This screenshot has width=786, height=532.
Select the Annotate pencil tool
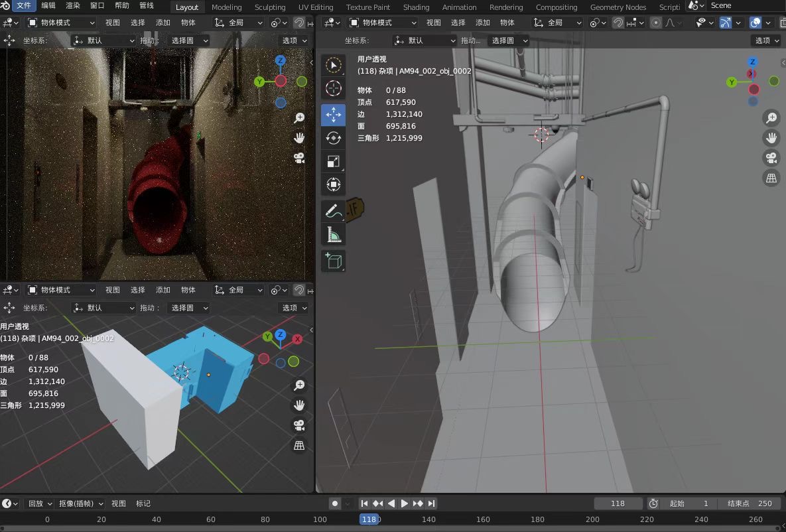(334, 212)
